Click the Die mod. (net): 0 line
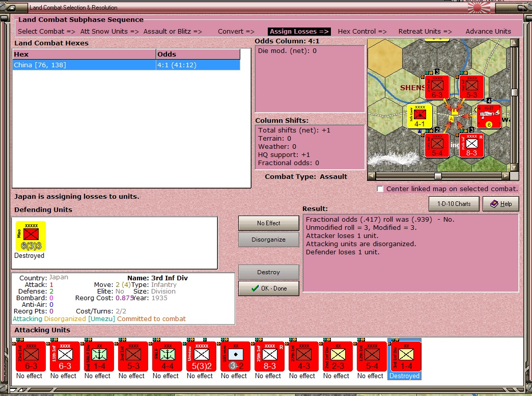532x396 pixels. [x=287, y=51]
